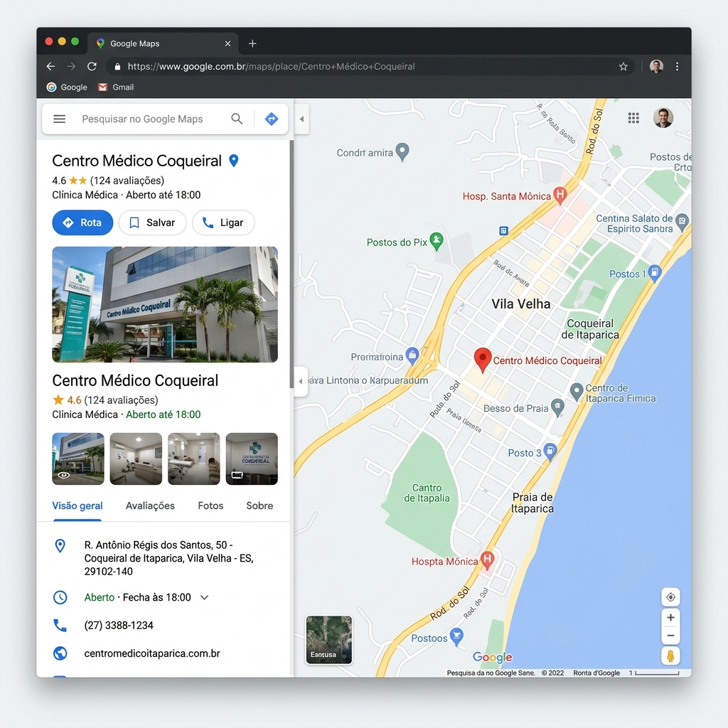Open street view thumbnail of building
The image size is (728, 728).
(x=78, y=459)
